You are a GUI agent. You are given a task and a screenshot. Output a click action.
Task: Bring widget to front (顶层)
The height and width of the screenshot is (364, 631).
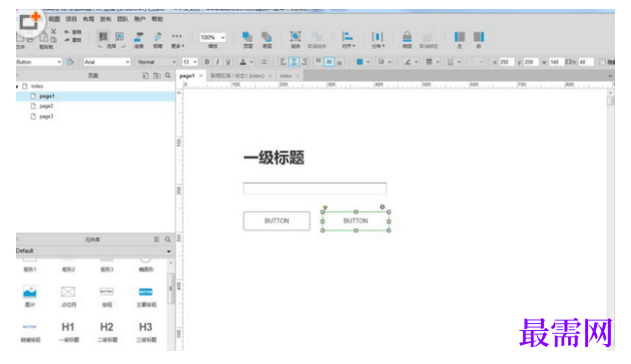[248, 40]
